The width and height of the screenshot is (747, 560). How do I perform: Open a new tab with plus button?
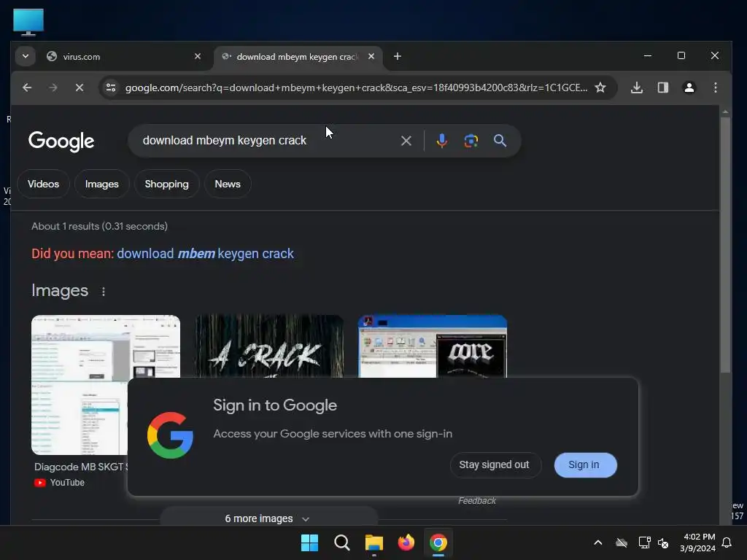(398, 56)
